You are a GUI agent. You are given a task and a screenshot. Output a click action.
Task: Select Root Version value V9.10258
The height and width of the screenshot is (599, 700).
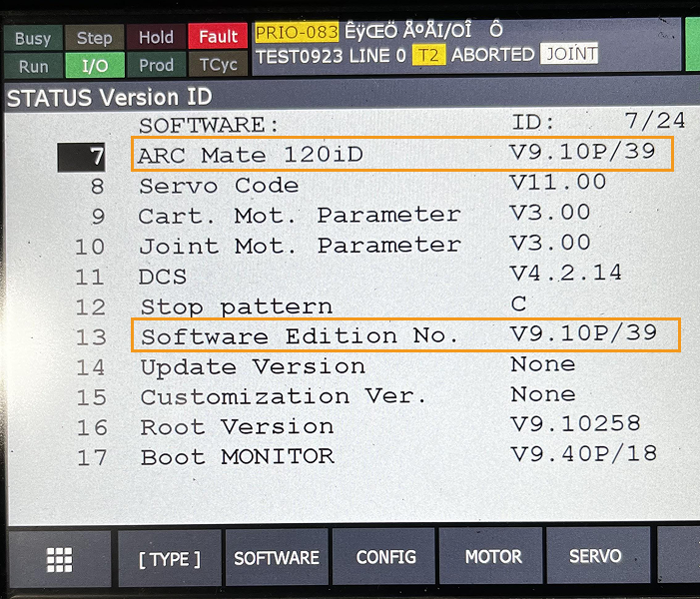tap(576, 423)
